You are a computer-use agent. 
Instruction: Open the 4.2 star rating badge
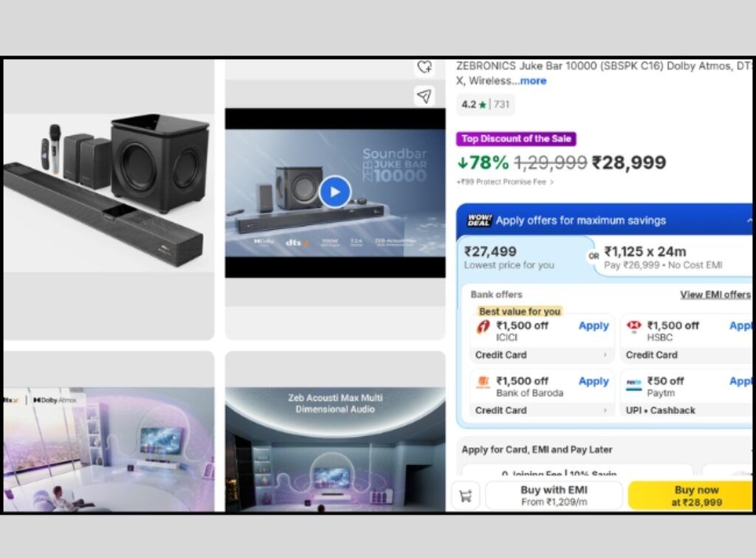click(485, 104)
